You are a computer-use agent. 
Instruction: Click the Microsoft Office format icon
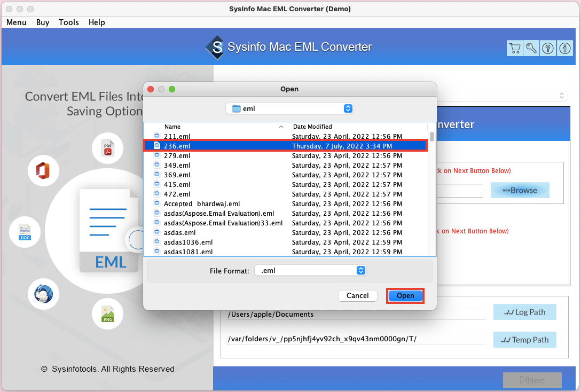[x=43, y=171]
